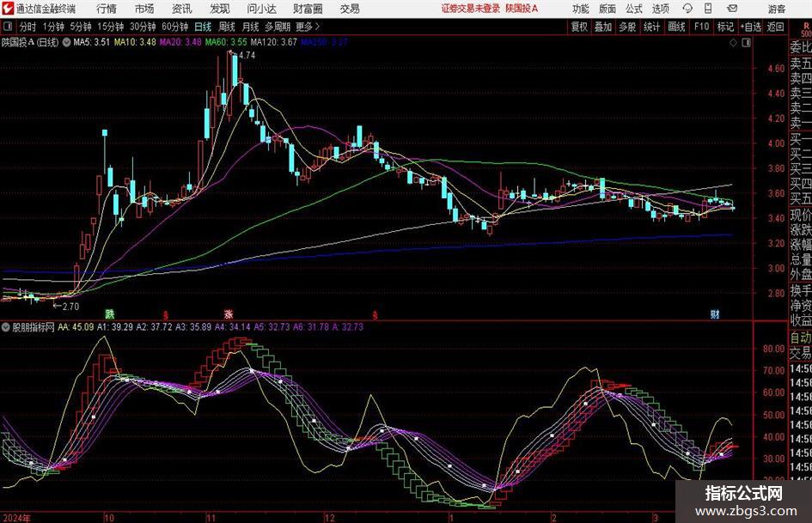Image resolution: width=812 pixels, height=523 pixels.
Task: Click the A2: 37.72 indicator value
Action: click(155, 327)
